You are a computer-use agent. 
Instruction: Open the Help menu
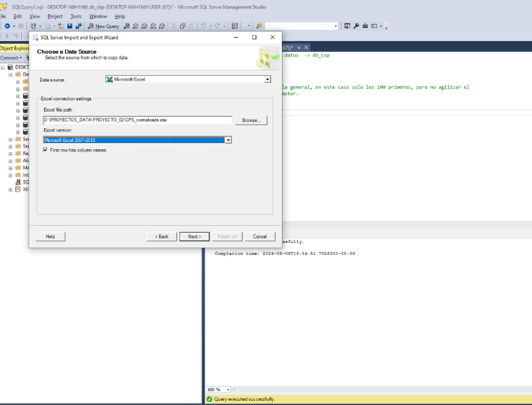[x=120, y=16]
